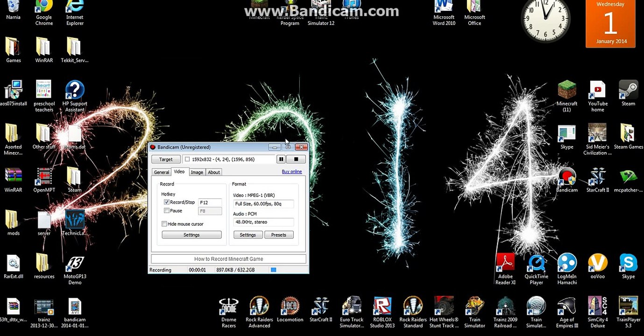Open the About tab
The width and height of the screenshot is (644, 336).
[x=214, y=172]
